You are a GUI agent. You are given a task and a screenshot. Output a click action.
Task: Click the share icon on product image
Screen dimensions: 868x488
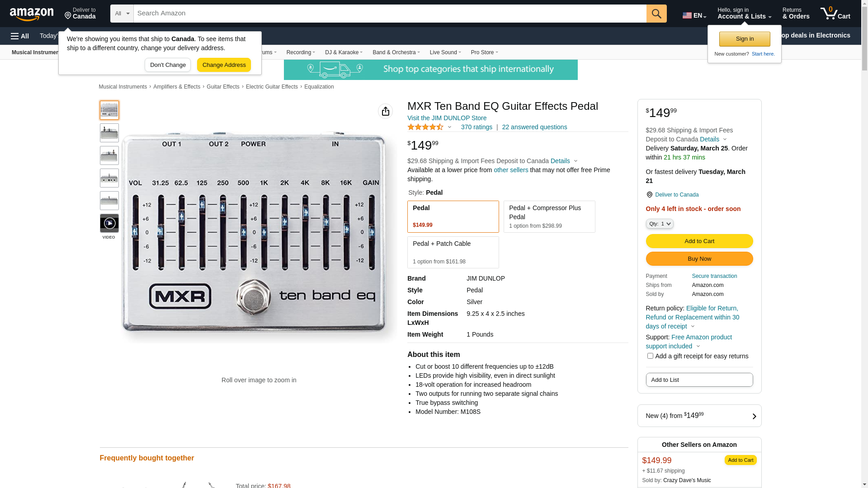point(385,111)
